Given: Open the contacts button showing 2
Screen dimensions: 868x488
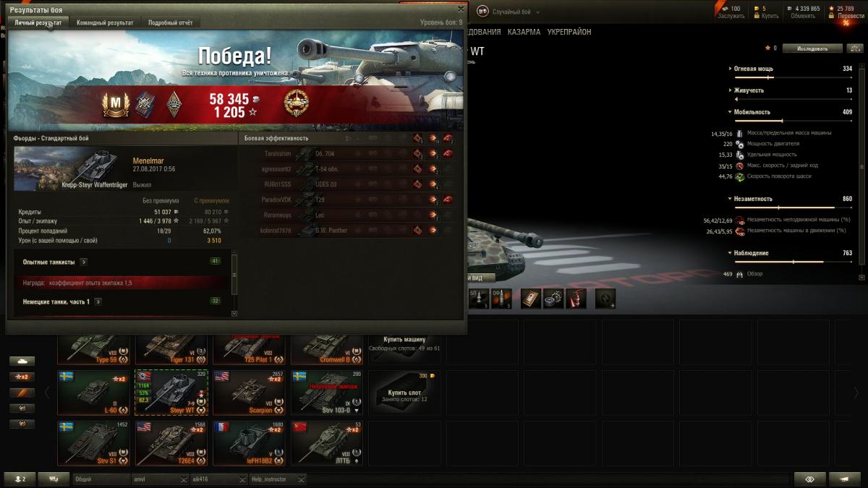Looking at the screenshot, I should 20,479.
